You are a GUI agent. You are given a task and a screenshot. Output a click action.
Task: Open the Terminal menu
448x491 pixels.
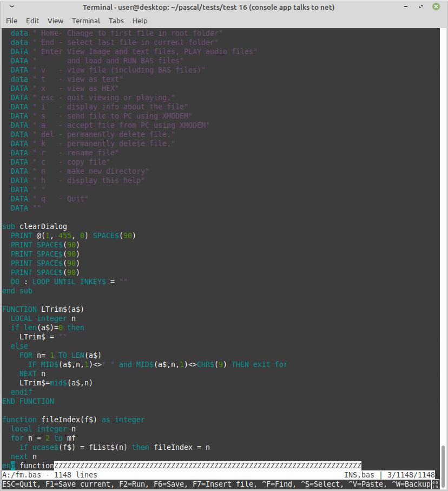pyautogui.click(x=85, y=21)
